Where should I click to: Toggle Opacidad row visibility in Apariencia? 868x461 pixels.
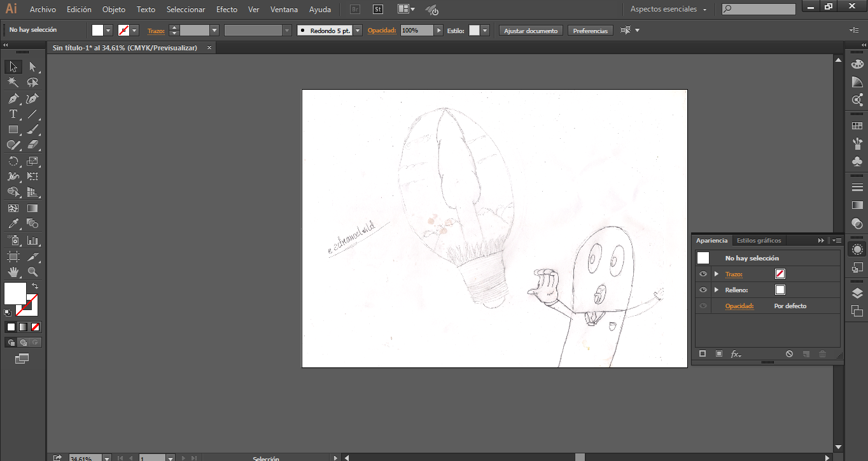(x=703, y=306)
